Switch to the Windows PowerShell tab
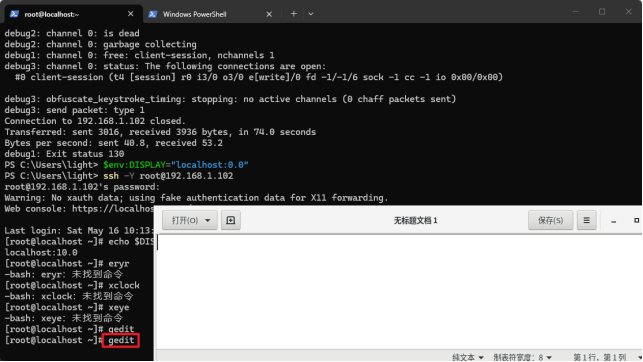This screenshot has height=362, width=643. (x=212, y=14)
